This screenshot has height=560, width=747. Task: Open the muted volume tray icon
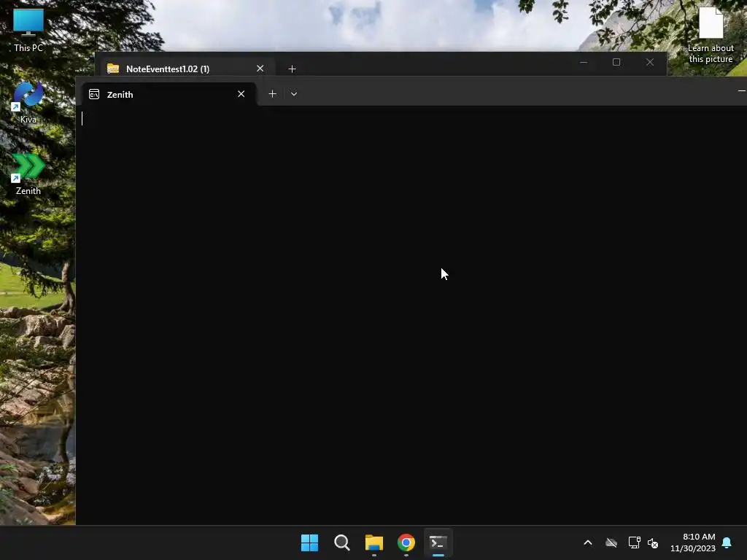pyautogui.click(x=653, y=542)
